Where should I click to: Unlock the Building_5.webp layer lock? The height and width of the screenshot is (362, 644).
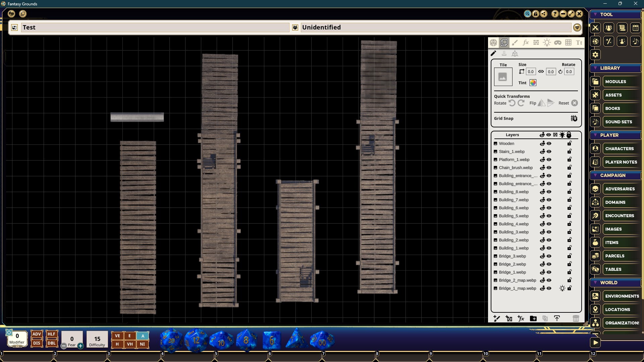click(x=569, y=216)
